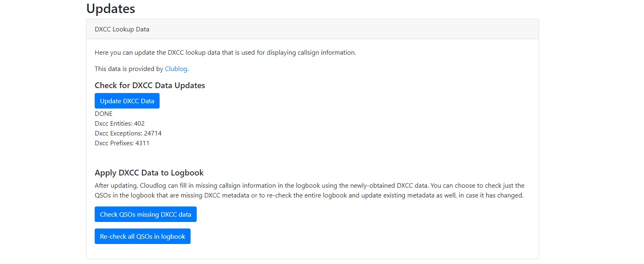Click the DXCC Lookup Data panel header
The height and width of the screenshot is (264, 644).
pyautogui.click(x=122, y=29)
